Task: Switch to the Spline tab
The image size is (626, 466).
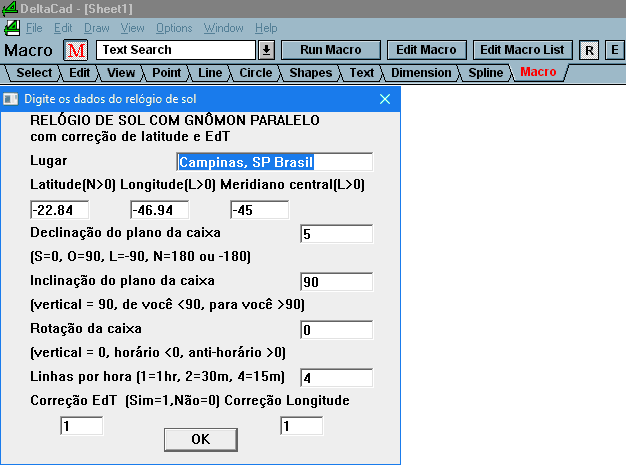Action: (486, 72)
